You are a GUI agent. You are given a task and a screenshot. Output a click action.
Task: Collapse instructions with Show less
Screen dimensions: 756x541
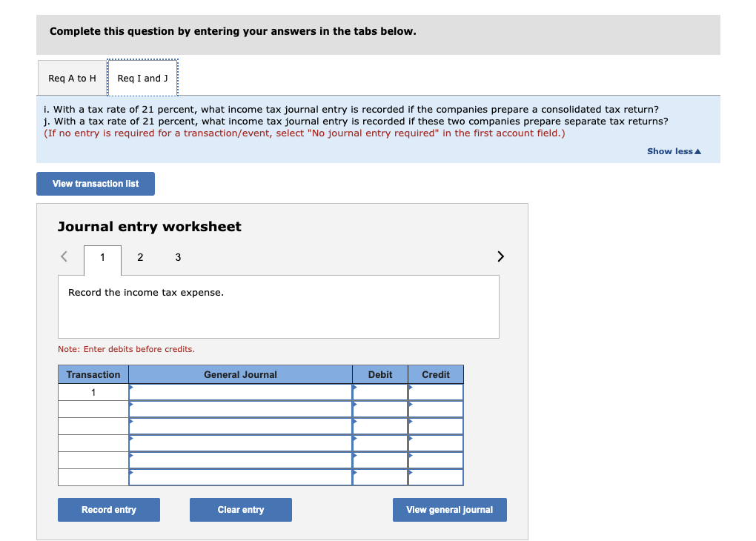coord(674,151)
